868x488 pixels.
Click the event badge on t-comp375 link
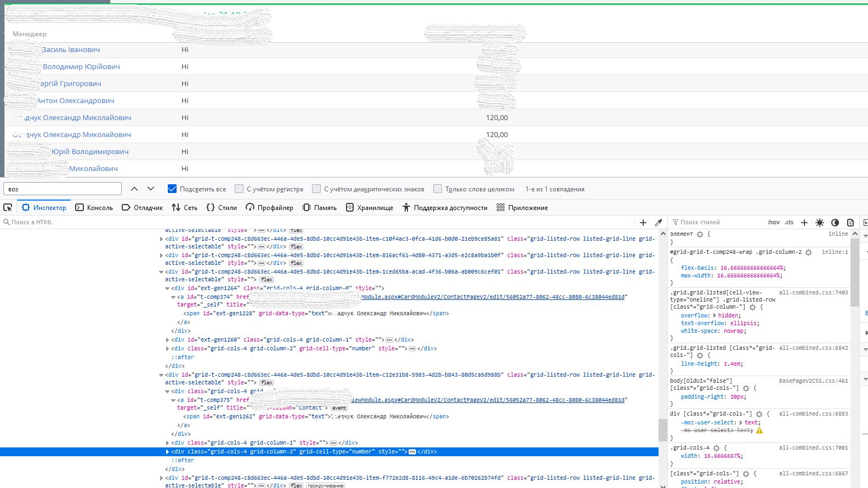pos(339,408)
